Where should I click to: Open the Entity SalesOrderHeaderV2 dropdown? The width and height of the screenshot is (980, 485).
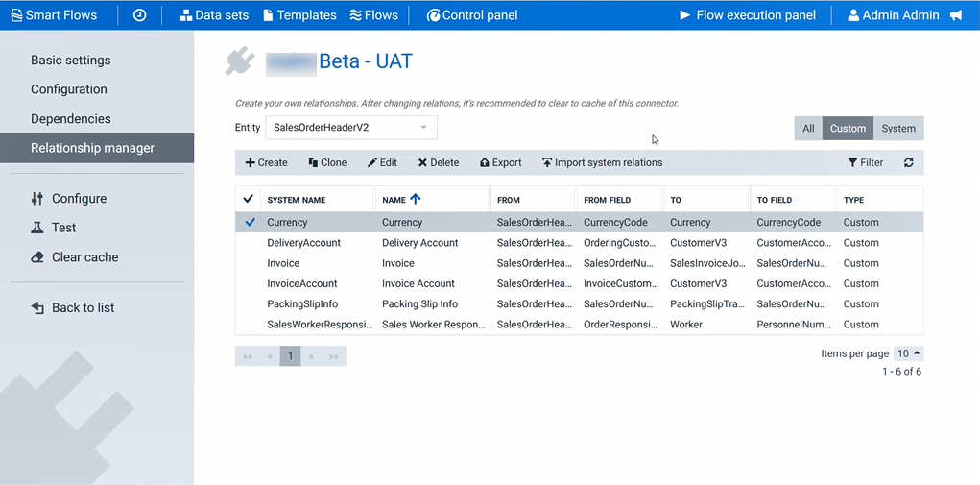[351, 128]
